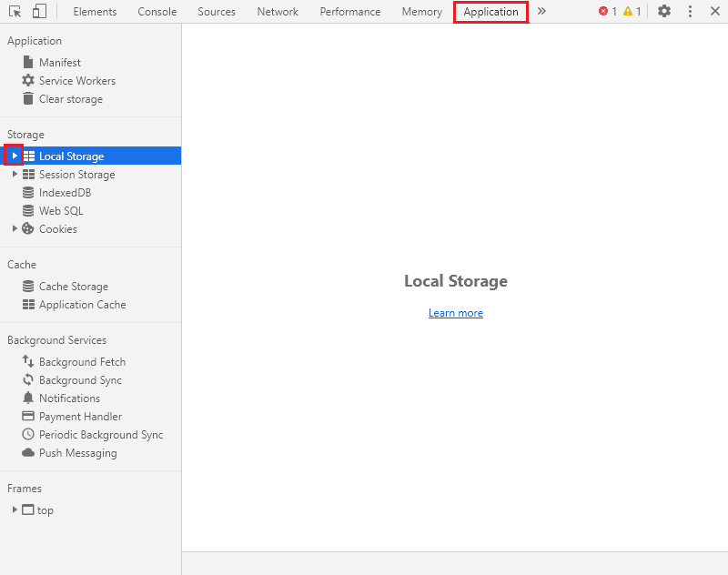Viewport: 728px width, 575px height.
Task: Open DevTools settings gear
Action: [x=664, y=12]
